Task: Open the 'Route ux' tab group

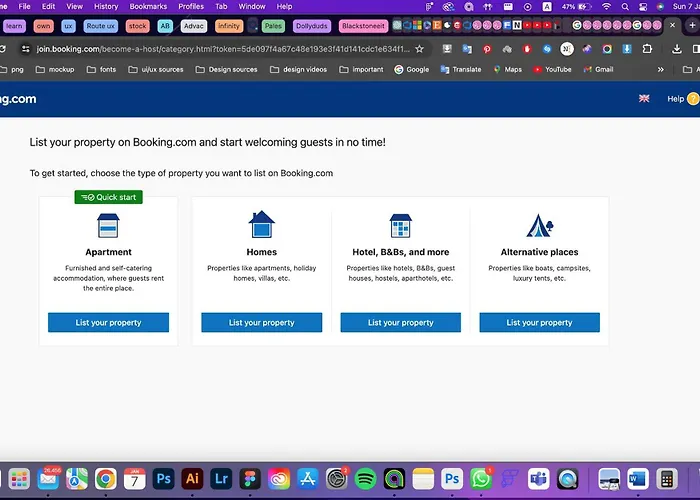Action: (x=100, y=26)
